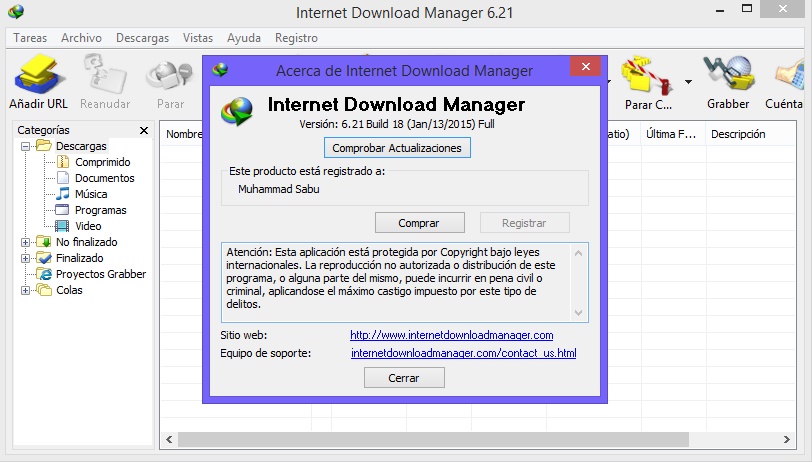Screen dimensions: 812x462
Task: Open the Vistas menu
Action: click(198, 38)
